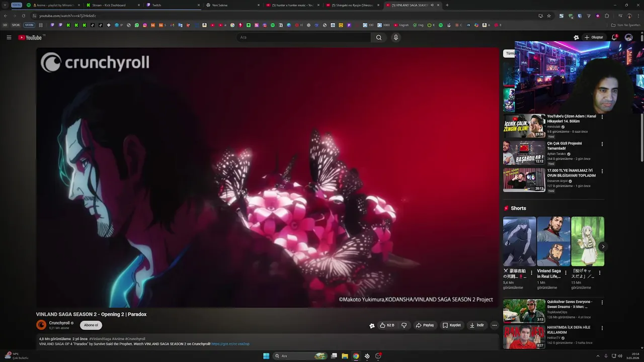644x362 pixels.
Task: Bookmark this page with the star icon
Action: 549,16
